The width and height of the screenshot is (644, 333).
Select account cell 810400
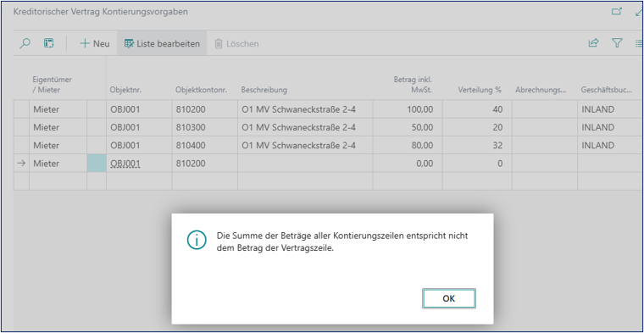point(204,146)
